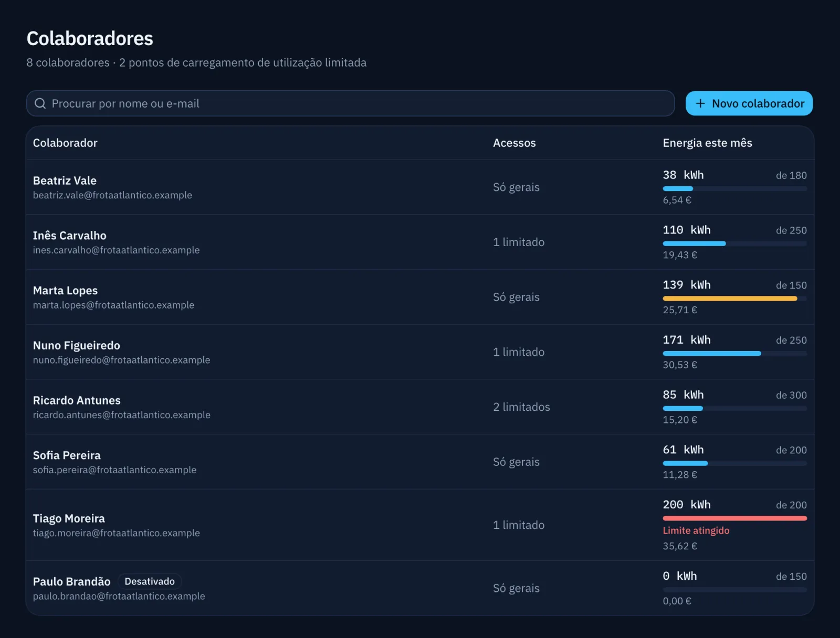Open Beatriz Vale's name
840x638 pixels.
65,180
